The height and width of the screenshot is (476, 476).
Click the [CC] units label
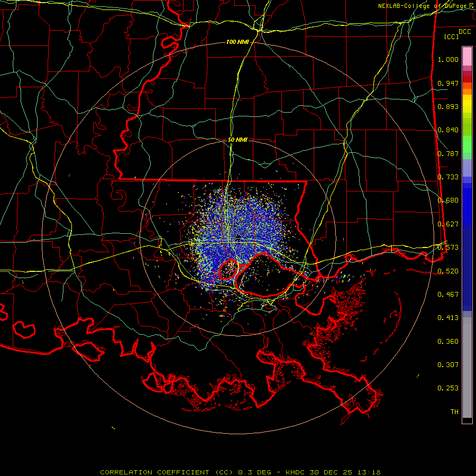452,36
